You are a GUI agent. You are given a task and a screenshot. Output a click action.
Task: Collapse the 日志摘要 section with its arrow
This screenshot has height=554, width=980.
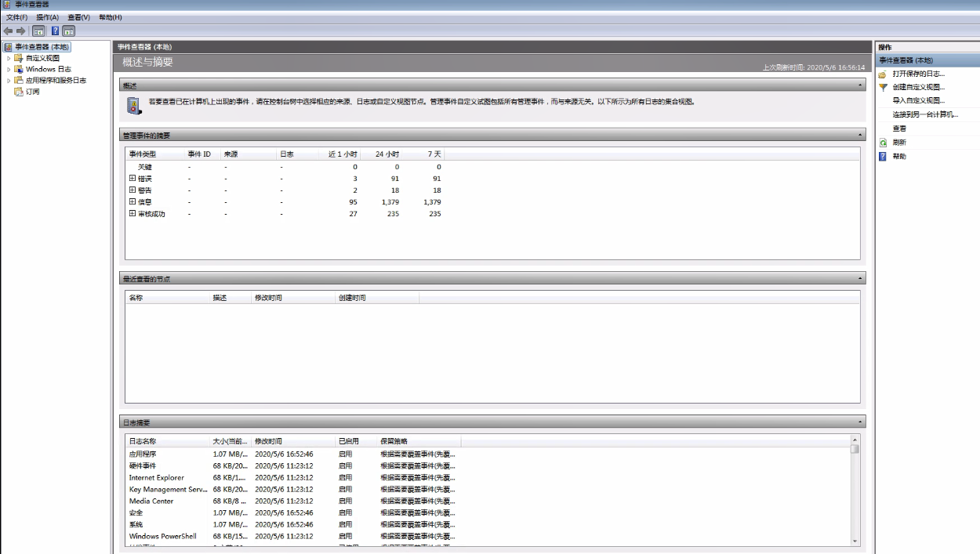coord(861,422)
